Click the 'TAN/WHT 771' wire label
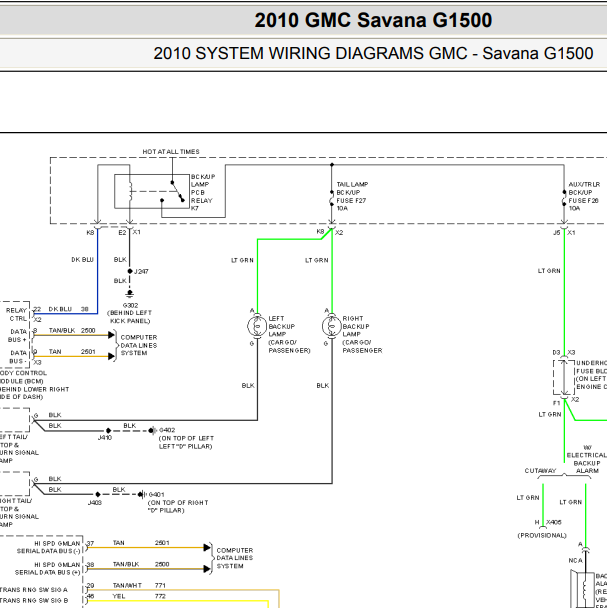The image size is (607, 608). 139,586
